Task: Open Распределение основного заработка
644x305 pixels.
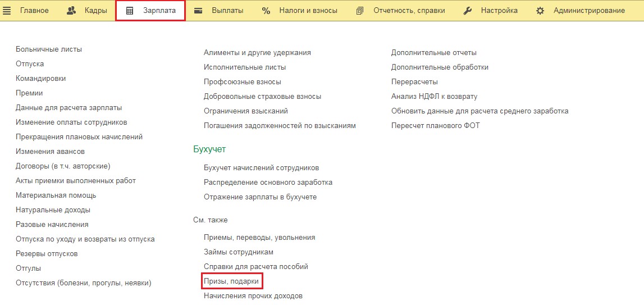Action: [x=268, y=183]
